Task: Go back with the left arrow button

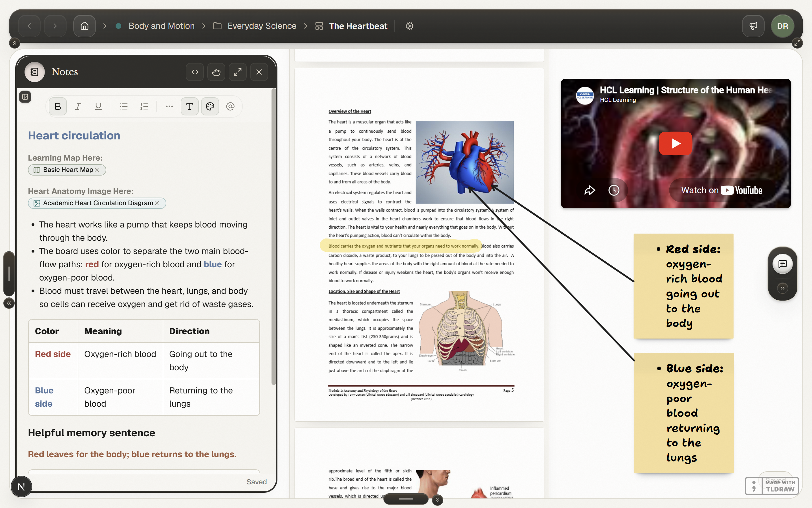Action: (29, 26)
